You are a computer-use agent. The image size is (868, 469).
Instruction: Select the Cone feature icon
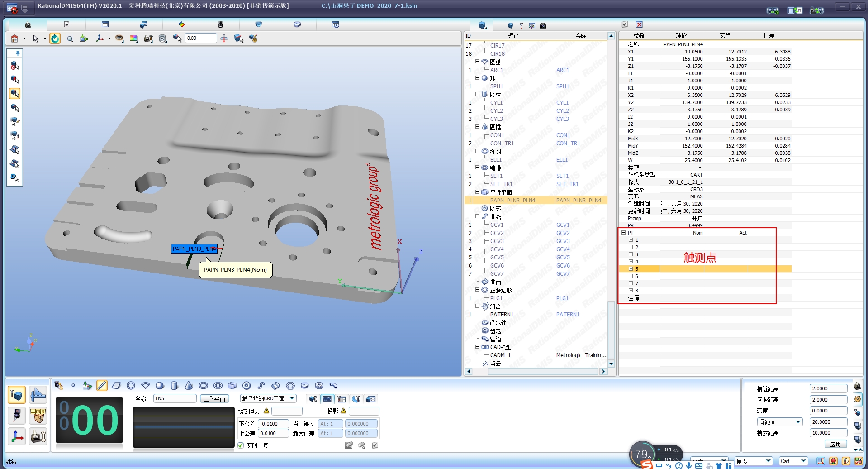point(189,385)
